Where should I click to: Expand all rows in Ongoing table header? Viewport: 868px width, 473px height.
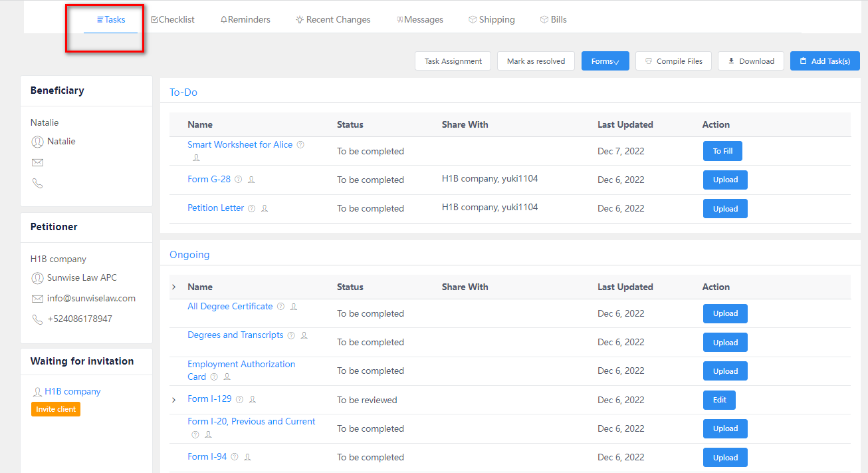174,287
